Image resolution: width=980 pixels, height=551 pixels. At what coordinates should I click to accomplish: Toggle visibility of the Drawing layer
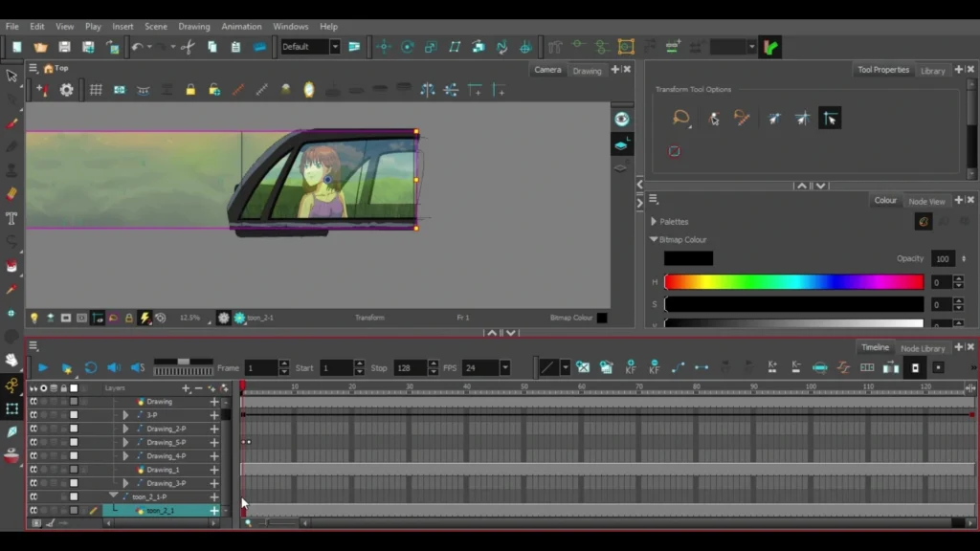33,402
